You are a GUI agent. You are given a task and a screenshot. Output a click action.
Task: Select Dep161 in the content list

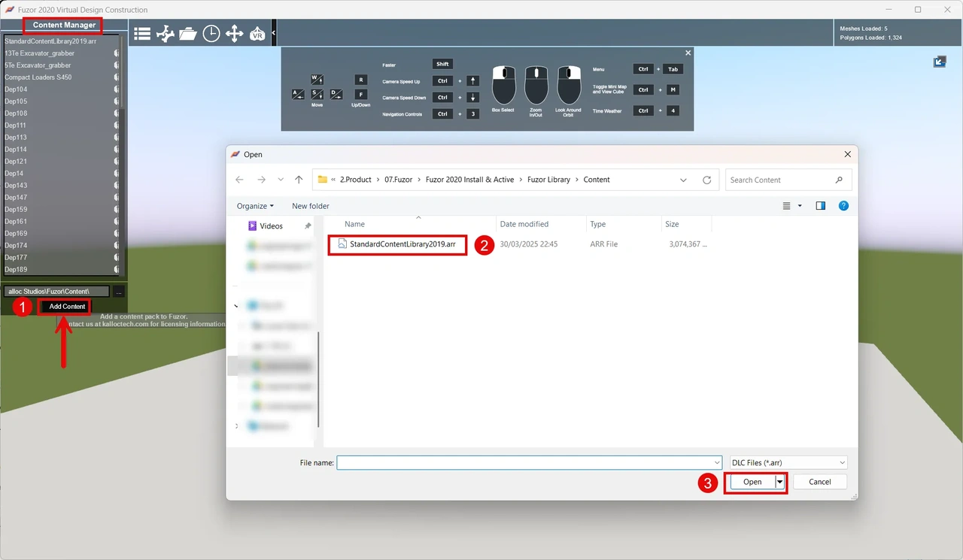[16, 222]
